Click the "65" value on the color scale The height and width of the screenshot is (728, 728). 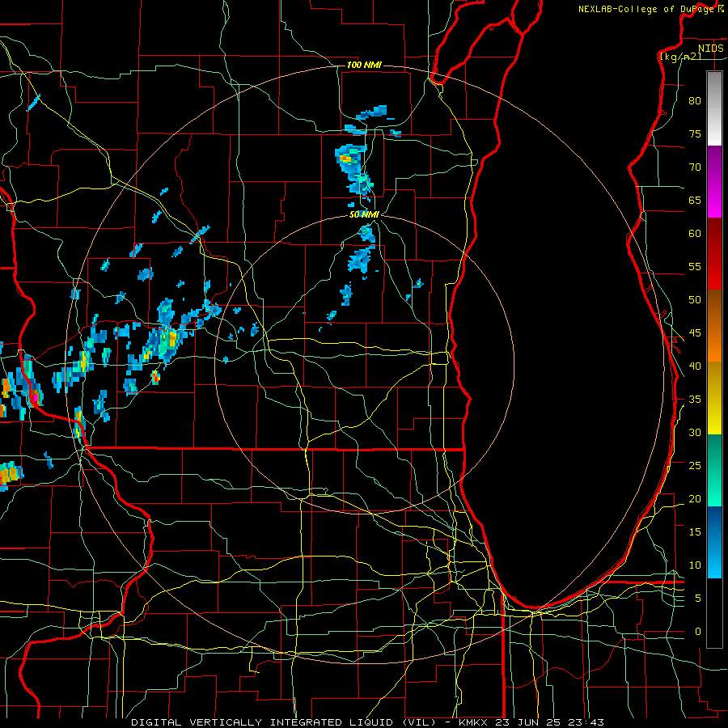pos(695,201)
